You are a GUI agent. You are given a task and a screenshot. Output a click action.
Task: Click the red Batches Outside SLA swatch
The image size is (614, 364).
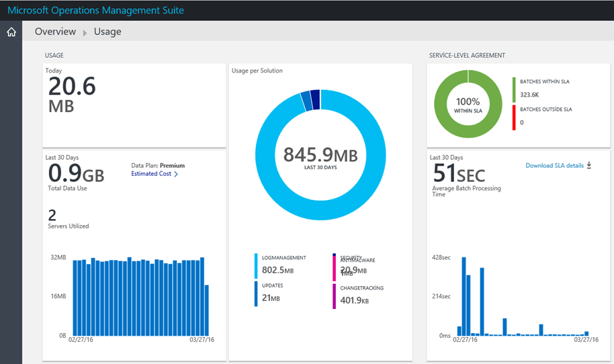tap(514, 118)
